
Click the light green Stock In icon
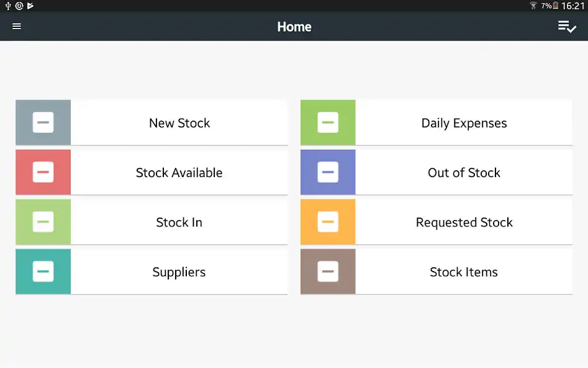click(43, 222)
